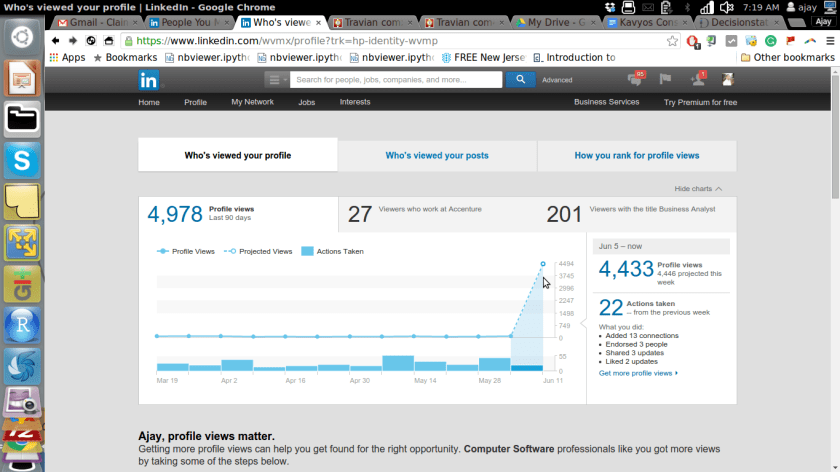Collapse charts using Hide charts

(698, 188)
